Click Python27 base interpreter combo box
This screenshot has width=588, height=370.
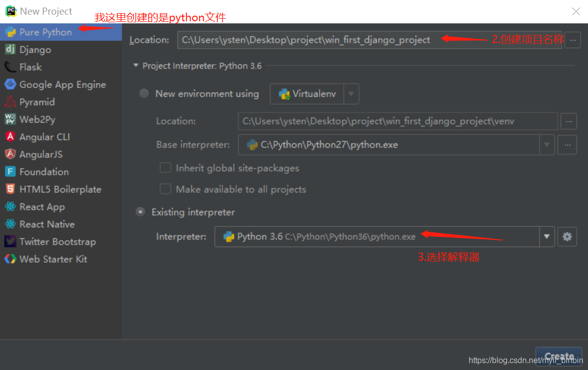pyautogui.click(x=396, y=144)
